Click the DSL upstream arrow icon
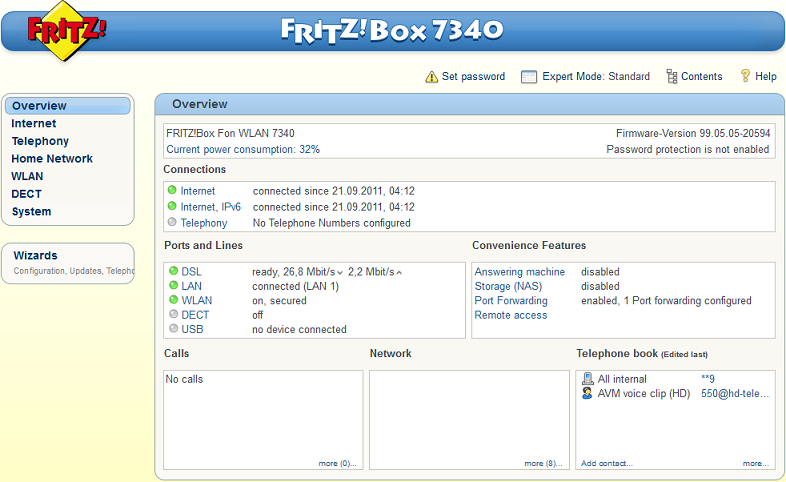This screenshot has height=482, width=786. [x=399, y=273]
